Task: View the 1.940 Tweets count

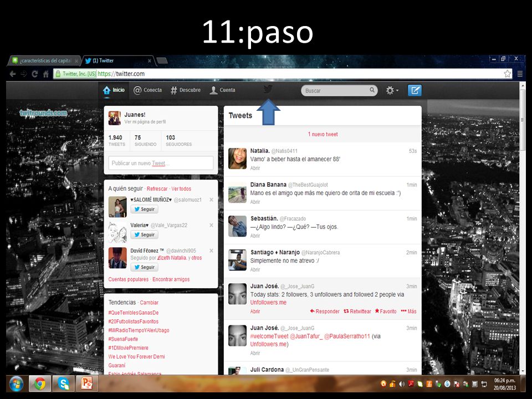Action: coord(117,140)
